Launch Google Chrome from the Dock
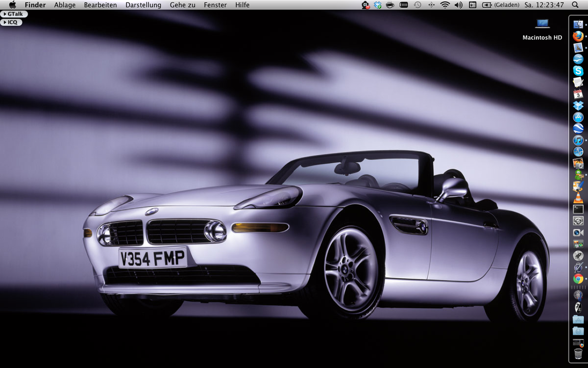 578,279
